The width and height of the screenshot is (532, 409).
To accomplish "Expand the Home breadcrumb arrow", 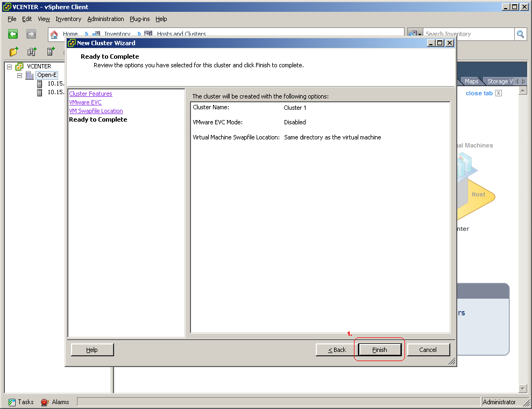I will tap(87, 34).
